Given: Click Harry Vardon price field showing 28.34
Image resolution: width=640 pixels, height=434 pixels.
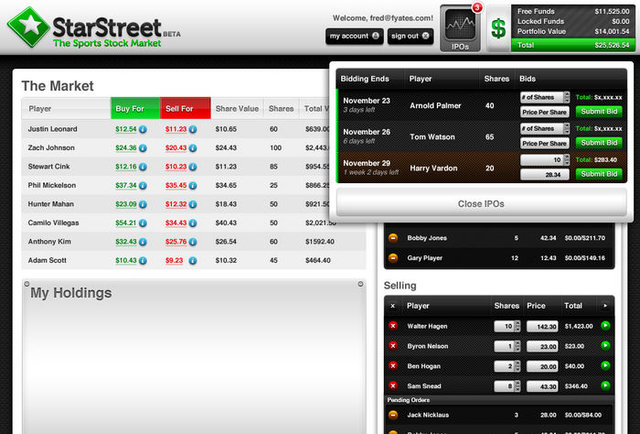Looking at the screenshot, I should pos(544,175).
